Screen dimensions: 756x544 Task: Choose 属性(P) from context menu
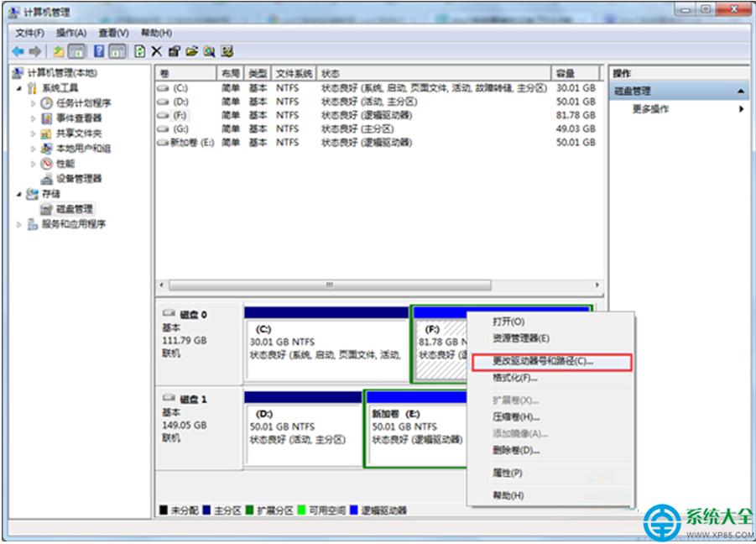tap(550, 473)
